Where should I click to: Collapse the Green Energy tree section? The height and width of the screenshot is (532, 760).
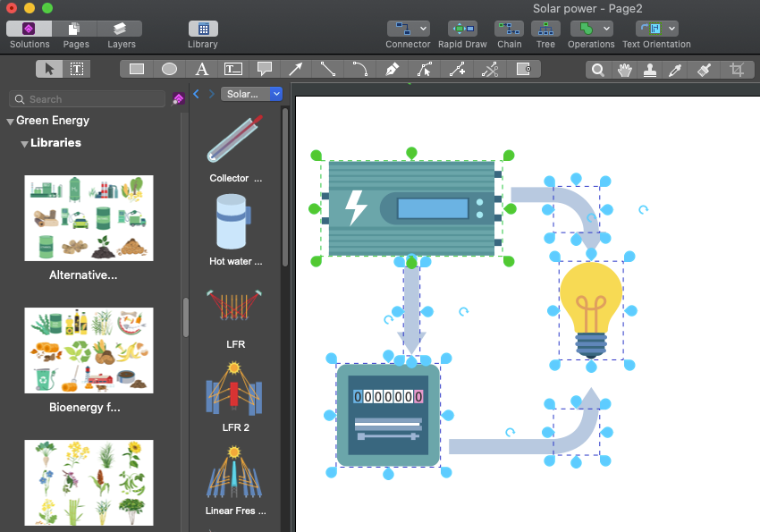pyautogui.click(x=10, y=121)
